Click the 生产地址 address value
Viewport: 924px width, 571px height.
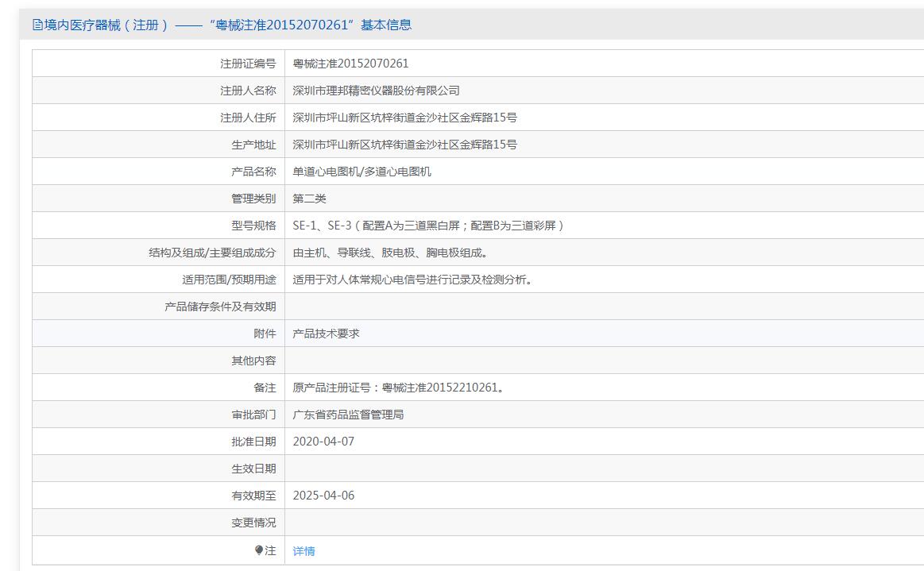click(405, 145)
